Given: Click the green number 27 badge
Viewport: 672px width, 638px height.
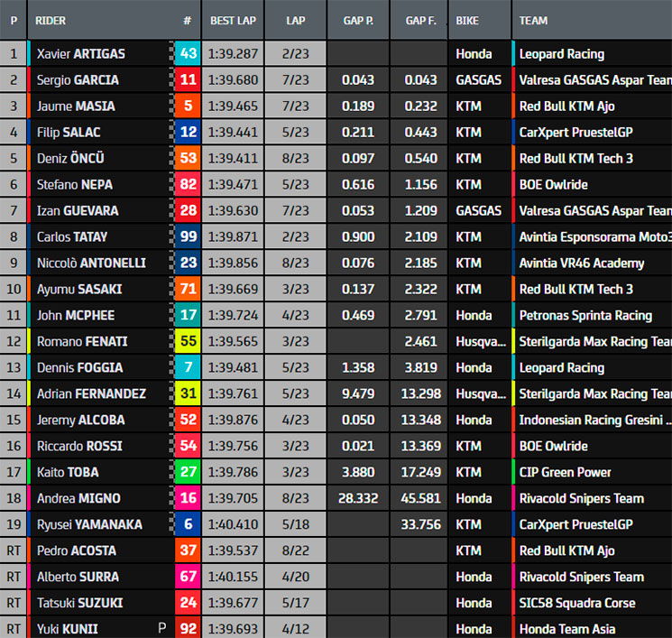Looking at the screenshot, I should click(x=188, y=473).
